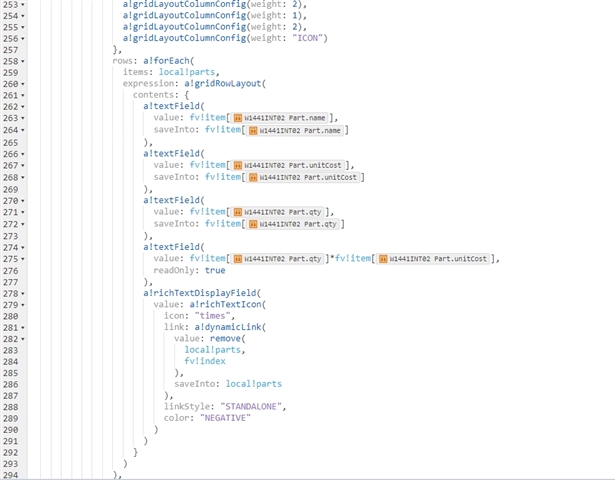This screenshot has width=615, height=480.
Task: Click the a!forEach function on line 258
Action: (x=166, y=61)
